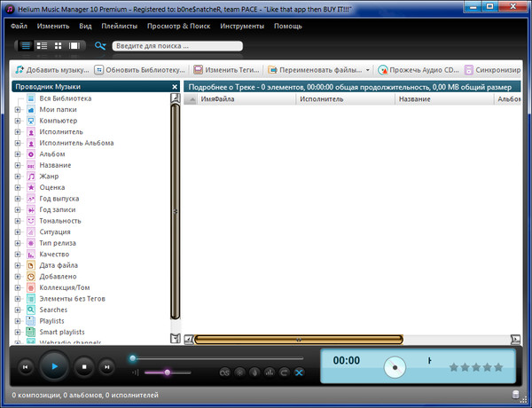Expand the Компьютер node
This screenshot has width=532, height=408.
(x=18, y=121)
